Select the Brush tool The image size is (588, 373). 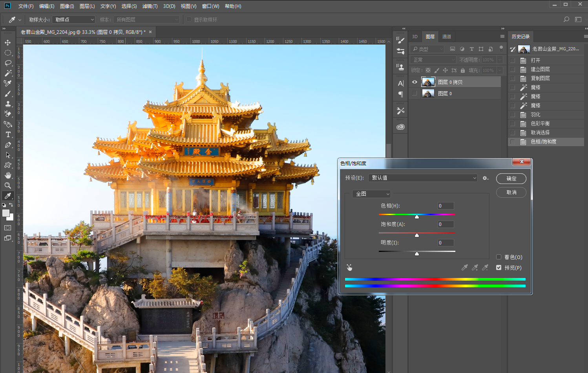coord(8,94)
